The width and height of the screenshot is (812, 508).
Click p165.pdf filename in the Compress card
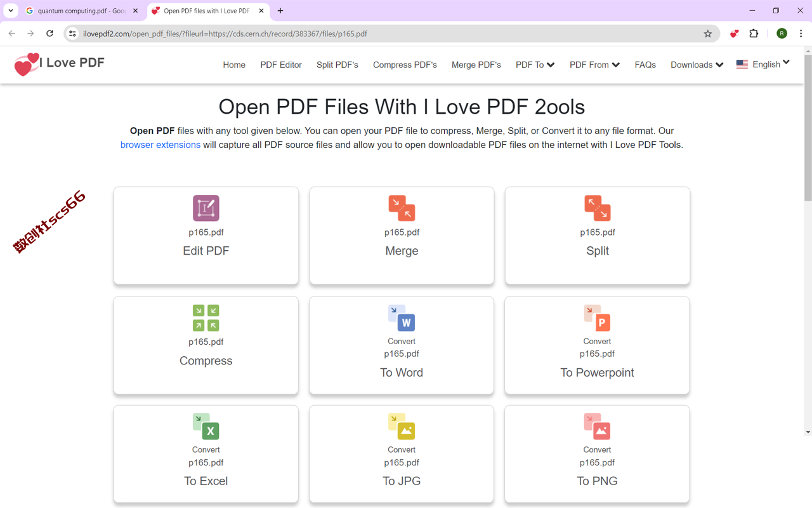206,342
